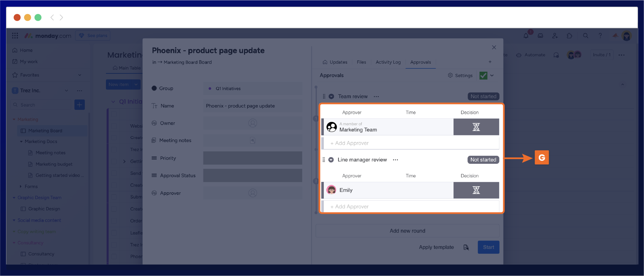Open the inbox tray icon
Image resolution: width=644 pixels, height=276 pixels.
coord(540,36)
